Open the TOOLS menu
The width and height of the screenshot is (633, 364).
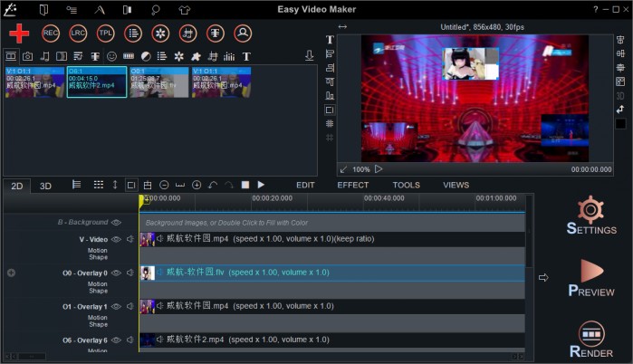click(406, 186)
